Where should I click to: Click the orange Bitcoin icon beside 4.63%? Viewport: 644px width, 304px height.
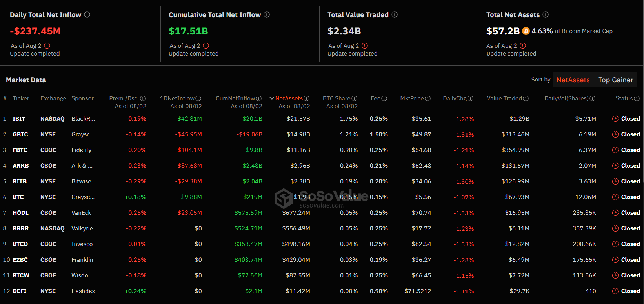click(526, 31)
